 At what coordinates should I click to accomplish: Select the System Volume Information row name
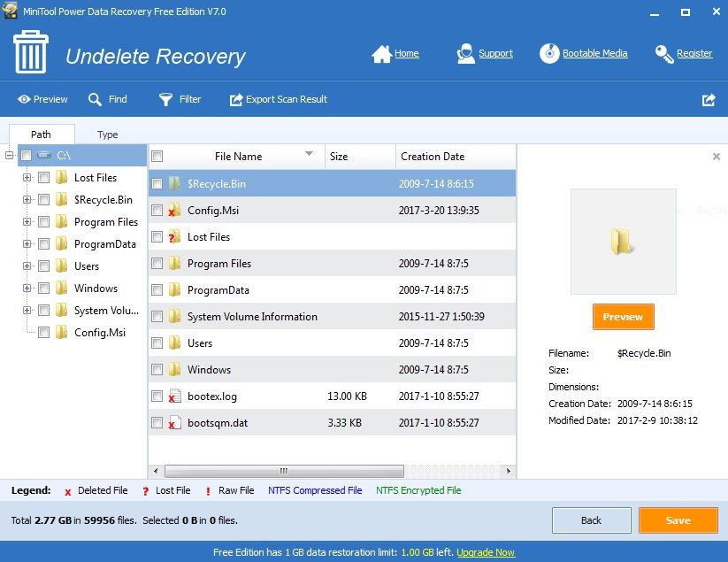(x=252, y=316)
